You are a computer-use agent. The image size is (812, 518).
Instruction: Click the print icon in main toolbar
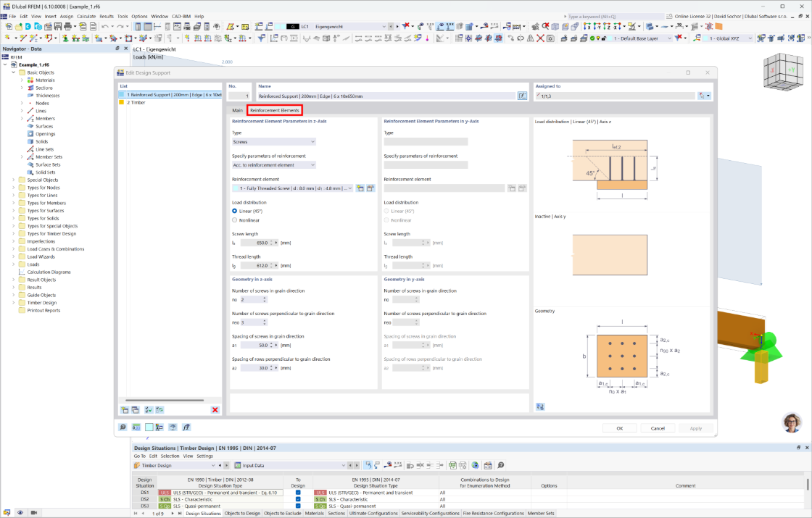point(67,26)
